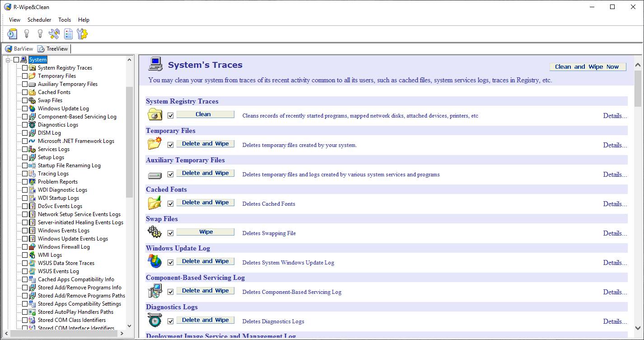This screenshot has width=644, height=340.
Task: Uncheck Cached Fonts checkbox in right panel
Action: tap(170, 204)
